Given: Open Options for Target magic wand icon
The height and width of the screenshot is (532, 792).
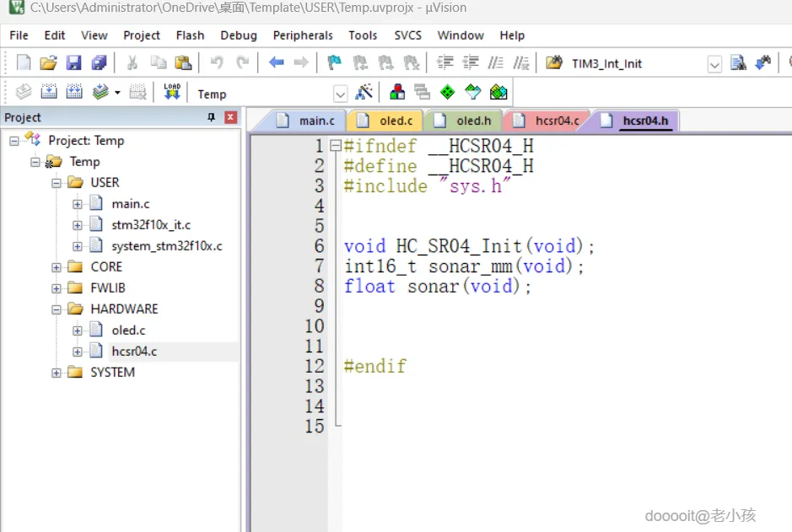Looking at the screenshot, I should pyautogui.click(x=364, y=93).
